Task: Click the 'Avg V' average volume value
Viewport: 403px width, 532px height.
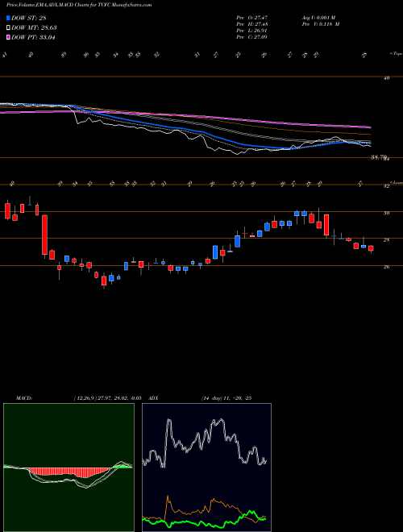Action: pyautogui.click(x=321, y=18)
